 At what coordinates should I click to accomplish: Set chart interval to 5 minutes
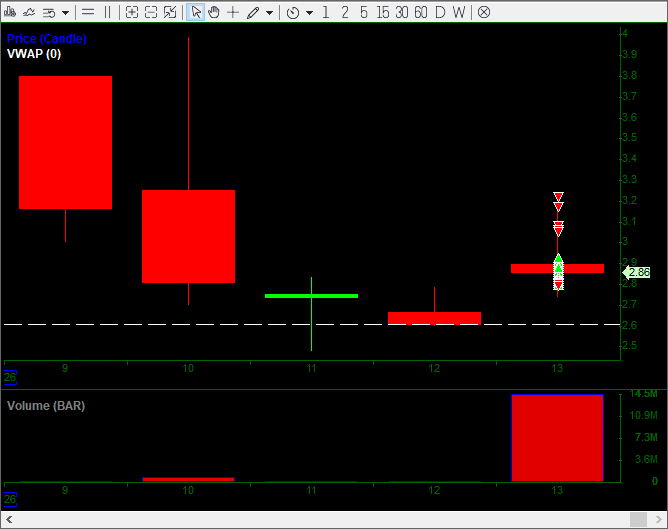(363, 12)
